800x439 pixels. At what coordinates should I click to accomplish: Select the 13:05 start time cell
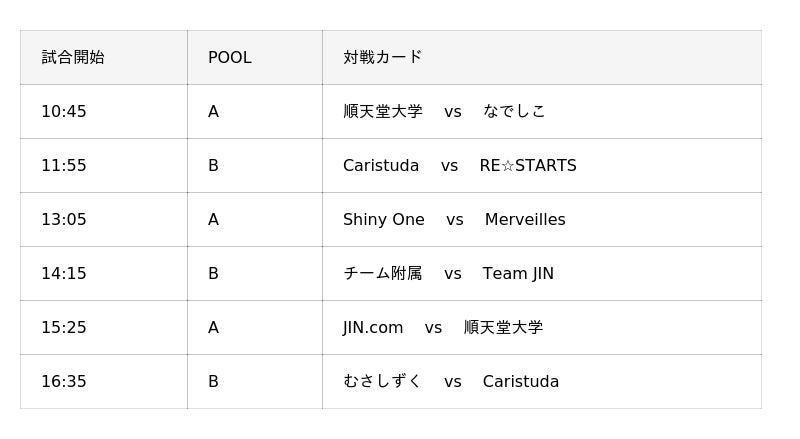(64, 220)
